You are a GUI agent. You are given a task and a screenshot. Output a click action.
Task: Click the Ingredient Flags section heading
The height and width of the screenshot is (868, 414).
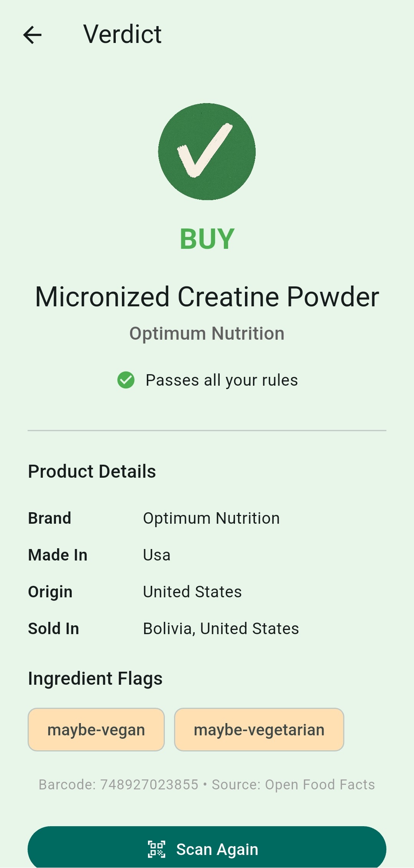(x=95, y=678)
